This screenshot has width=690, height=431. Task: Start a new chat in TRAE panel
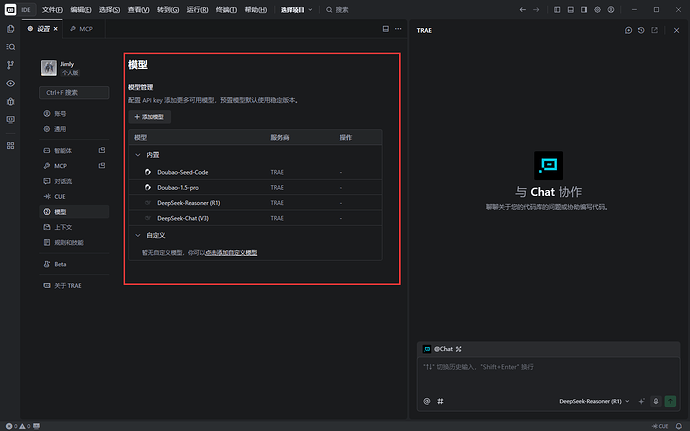(628, 30)
